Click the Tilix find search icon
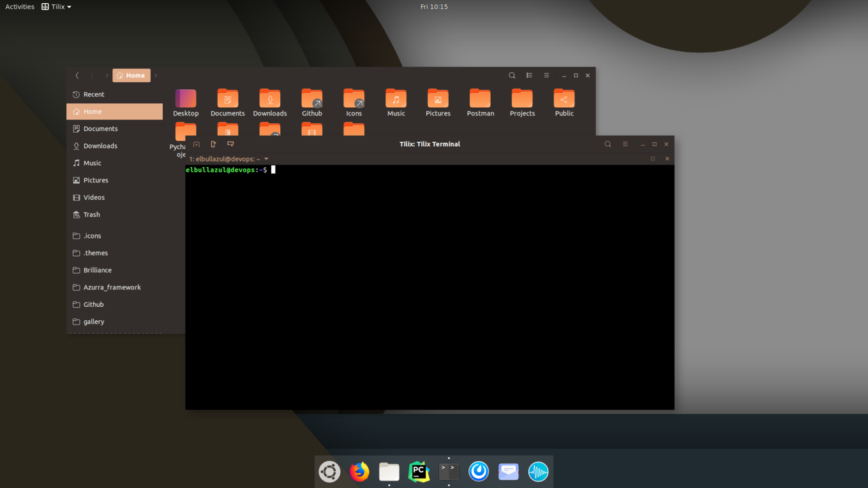Screen dimensions: 868x488 tap(608, 144)
